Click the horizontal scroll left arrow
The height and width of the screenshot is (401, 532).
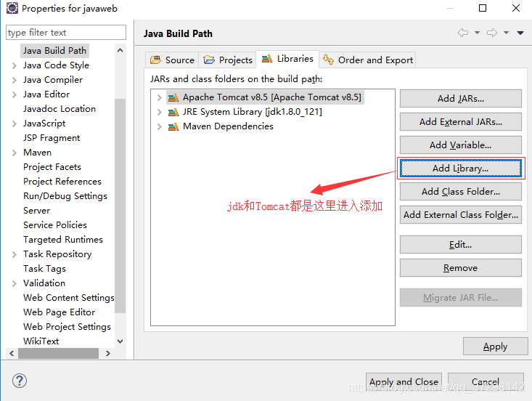(x=12, y=354)
